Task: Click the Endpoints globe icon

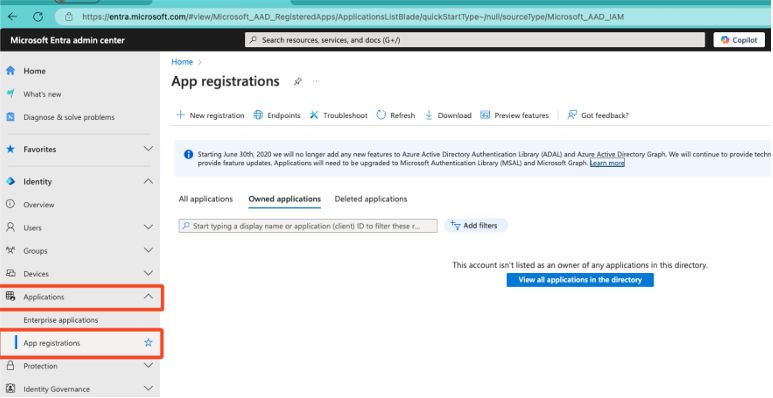Action: tap(258, 115)
